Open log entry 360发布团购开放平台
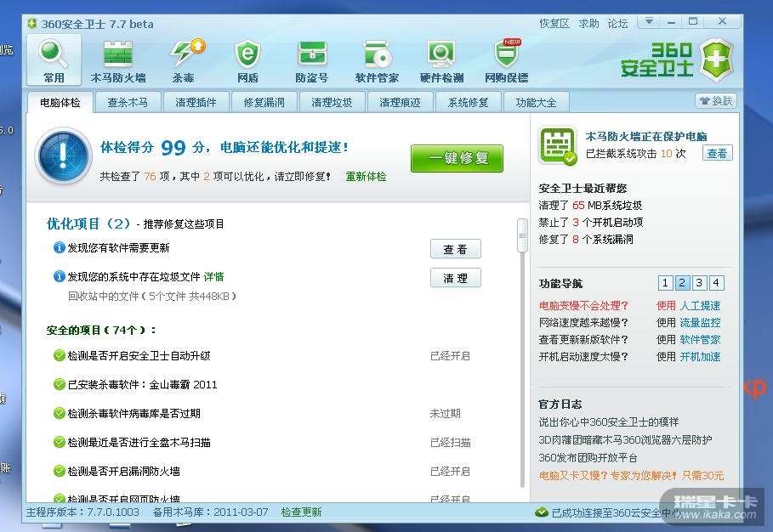Screen dimensions: 773x532 click(x=588, y=457)
